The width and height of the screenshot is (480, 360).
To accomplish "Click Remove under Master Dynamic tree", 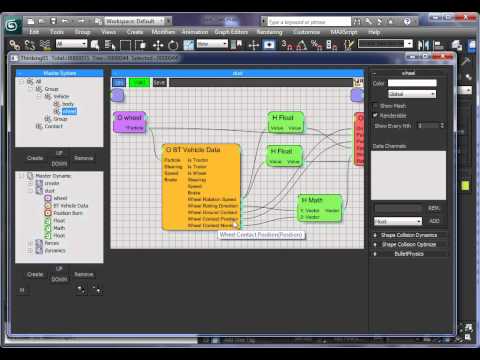I will click(84, 274).
